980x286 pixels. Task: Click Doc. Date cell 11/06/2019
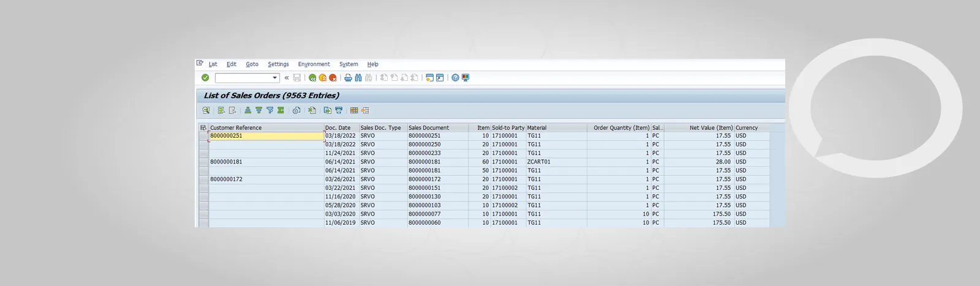(x=342, y=223)
